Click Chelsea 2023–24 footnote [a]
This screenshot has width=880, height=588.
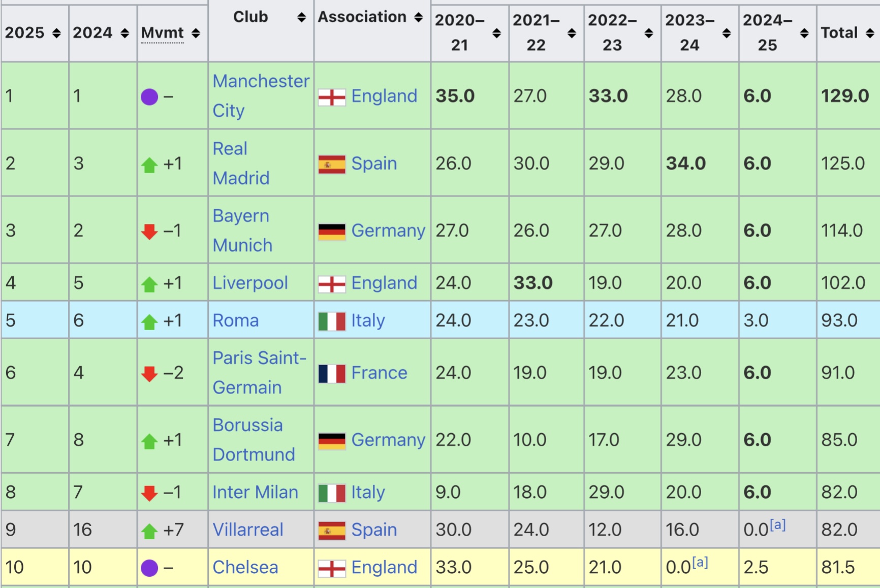coord(700,562)
